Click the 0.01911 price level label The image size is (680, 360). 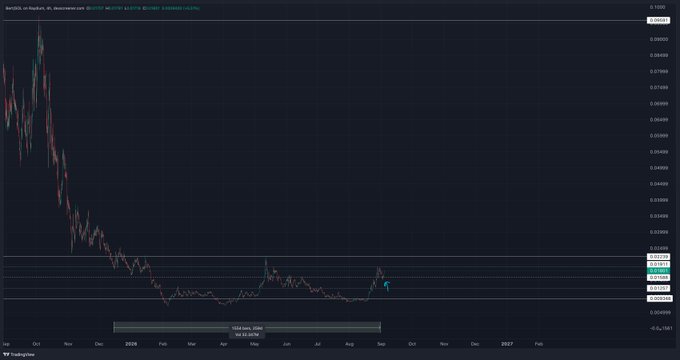pyautogui.click(x=658, y=264)
